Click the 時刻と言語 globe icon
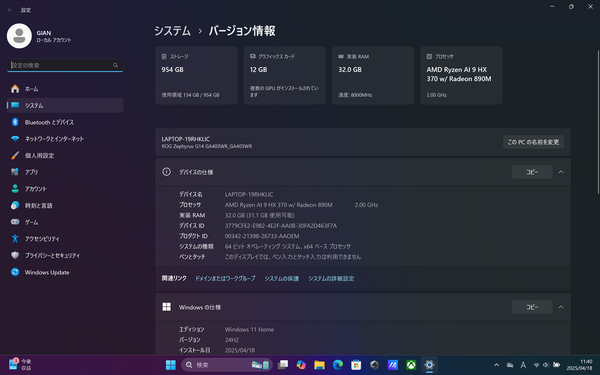The height and width of the screenshot is (375, 600). (15, 205)
